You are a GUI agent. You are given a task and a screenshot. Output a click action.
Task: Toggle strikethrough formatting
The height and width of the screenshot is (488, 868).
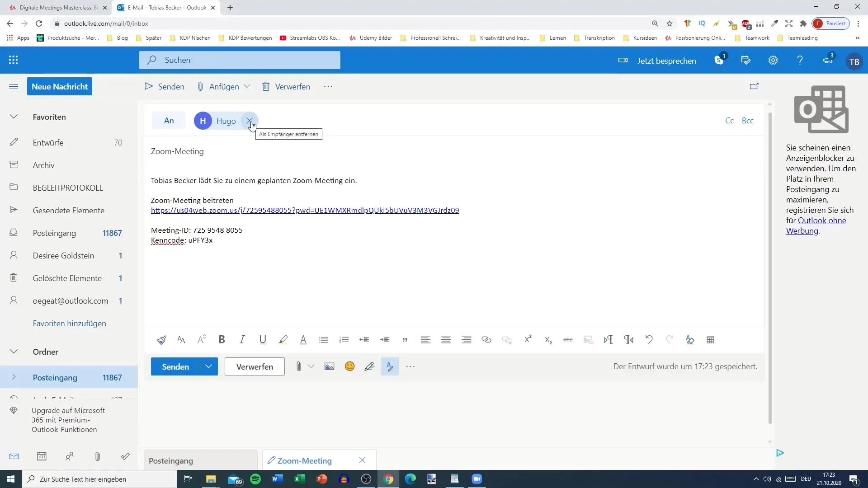568,340
